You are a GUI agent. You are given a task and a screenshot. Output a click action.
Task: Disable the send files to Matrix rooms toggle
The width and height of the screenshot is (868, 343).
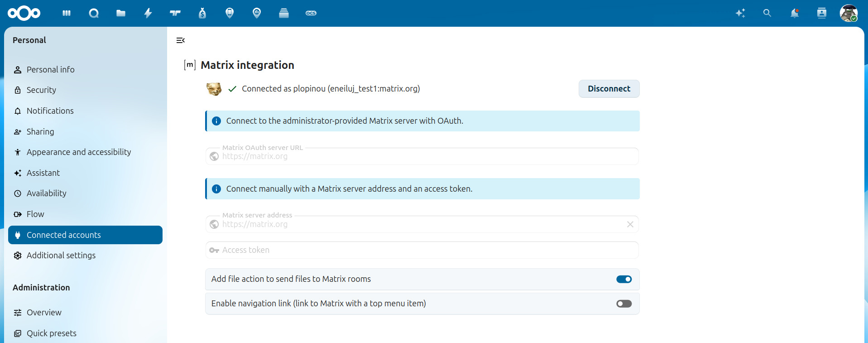[x=624, y=279]
